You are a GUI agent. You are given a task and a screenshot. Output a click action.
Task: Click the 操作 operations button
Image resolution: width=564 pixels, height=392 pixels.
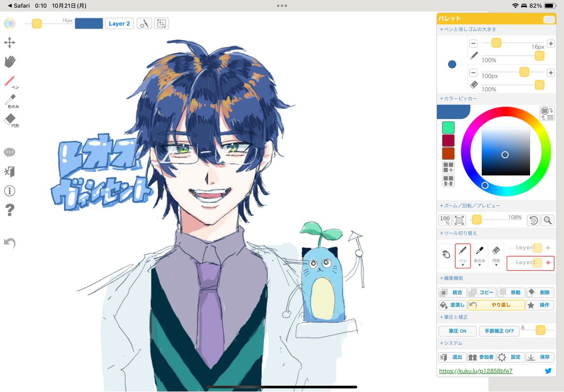tap(540, 305)
